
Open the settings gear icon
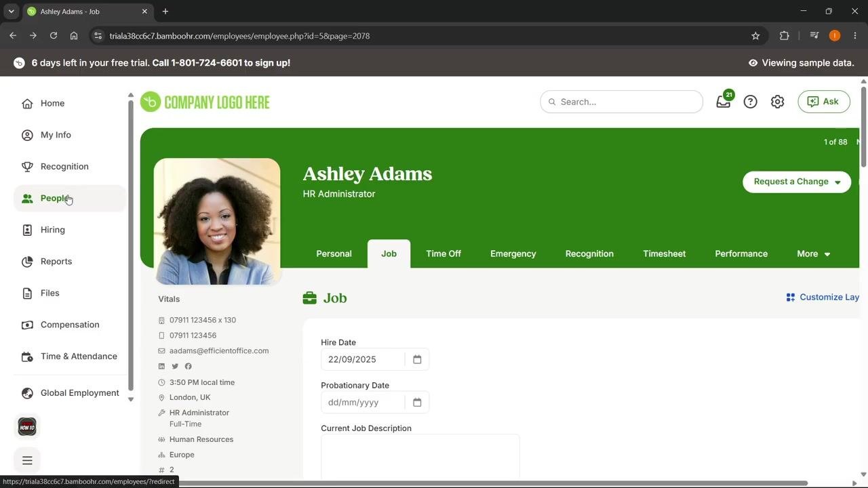click(x=777, y=102)
